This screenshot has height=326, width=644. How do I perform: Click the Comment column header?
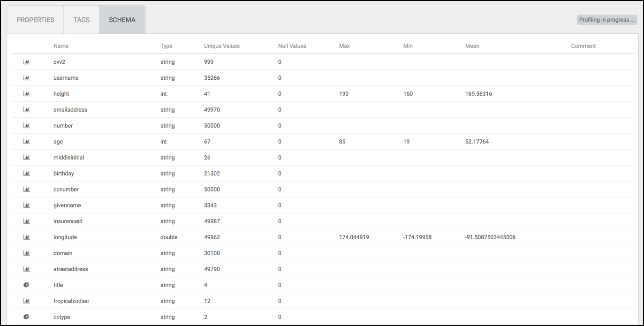583,46
